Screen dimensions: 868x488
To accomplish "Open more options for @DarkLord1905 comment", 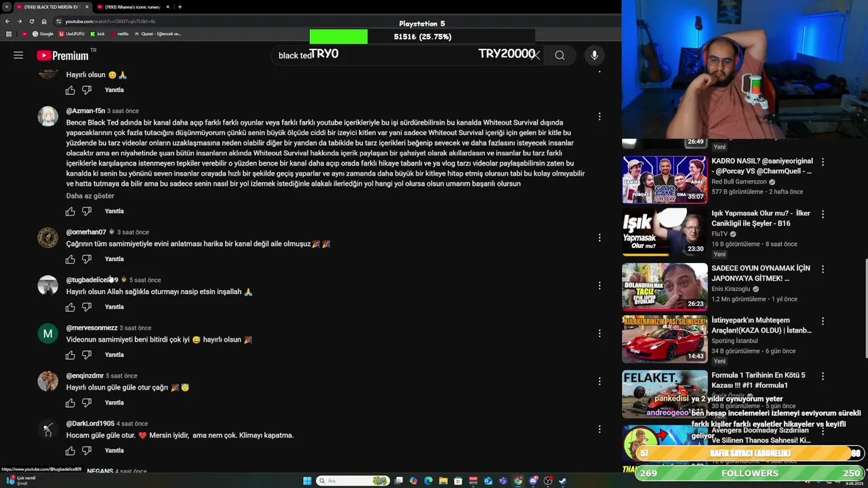I will tap(599, 429).
